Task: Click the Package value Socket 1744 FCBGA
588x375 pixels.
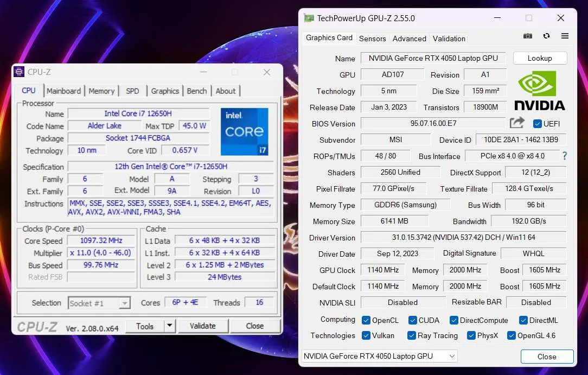Action: click(138, 138)
